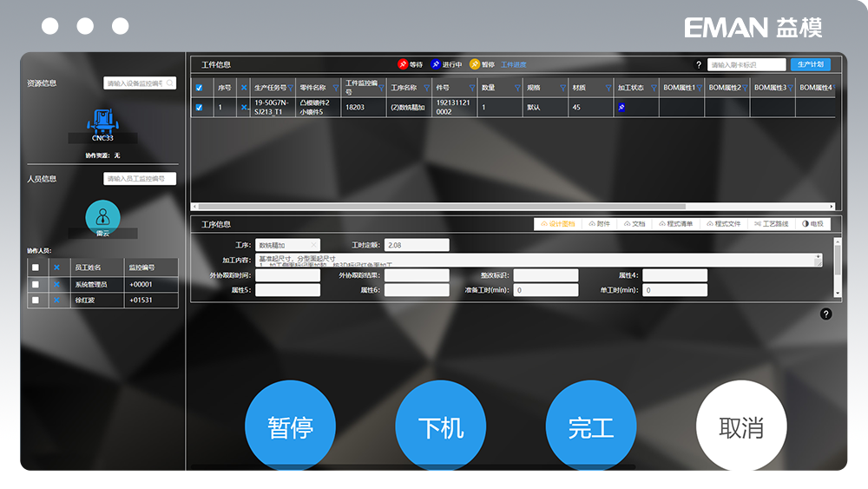Open the filter dropdown for 零件名称 column

pos(335,88)
